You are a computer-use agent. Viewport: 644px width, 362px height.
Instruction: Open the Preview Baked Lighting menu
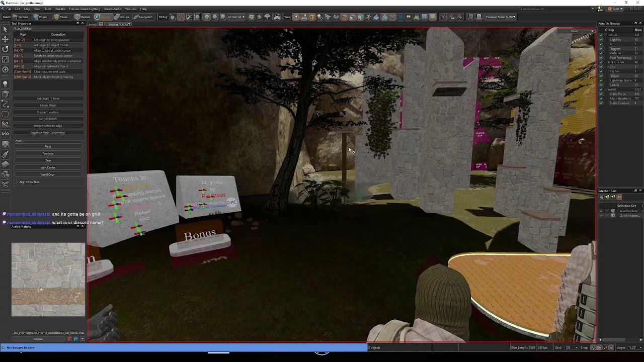(x=85, y=9)
